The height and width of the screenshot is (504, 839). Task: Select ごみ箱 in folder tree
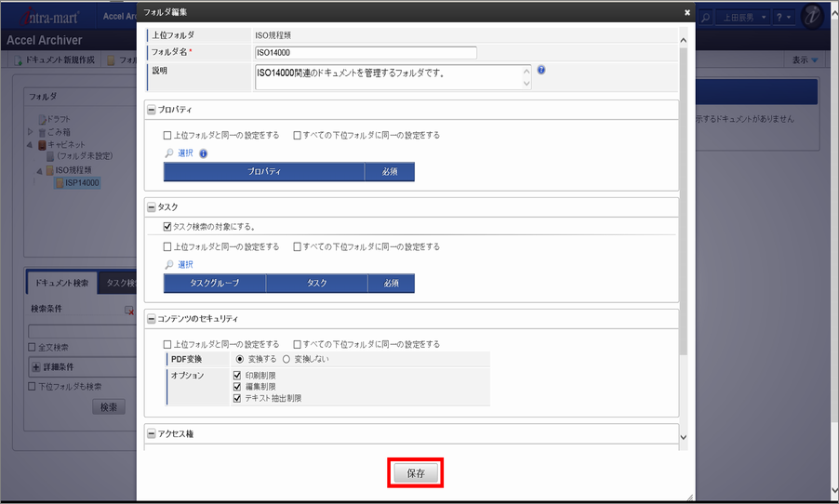[x=59, y=132]
